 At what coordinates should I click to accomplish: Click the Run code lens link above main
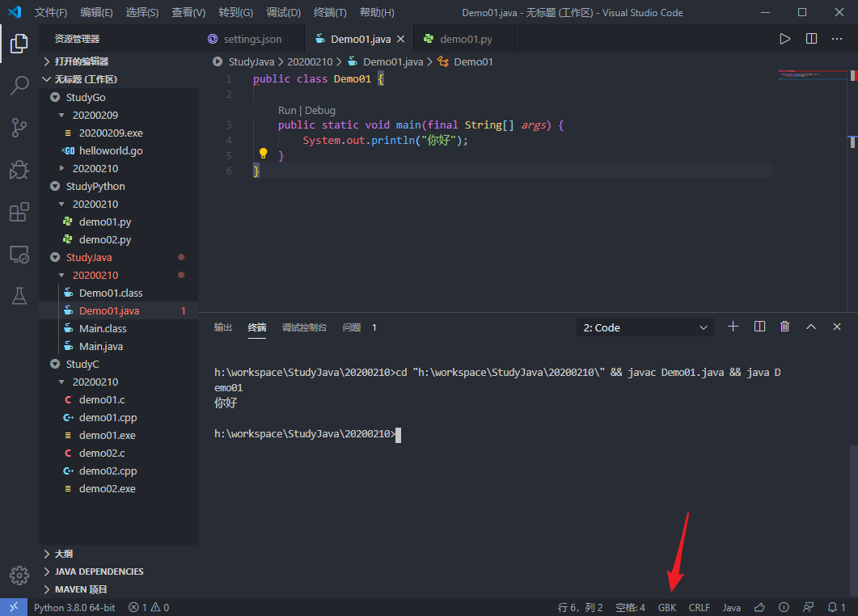coord(287,109)
